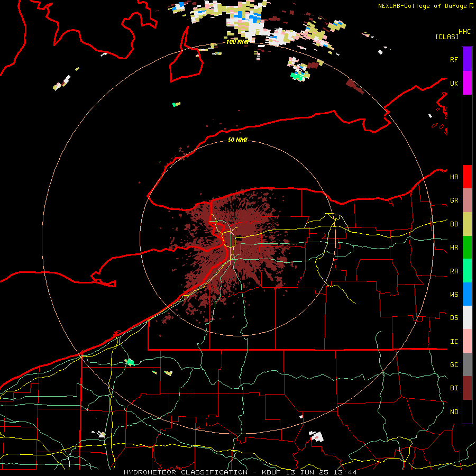Viewport: 476px width, 476px height.
Task: Click the 'GC' legend label
Action: (454, 365)
